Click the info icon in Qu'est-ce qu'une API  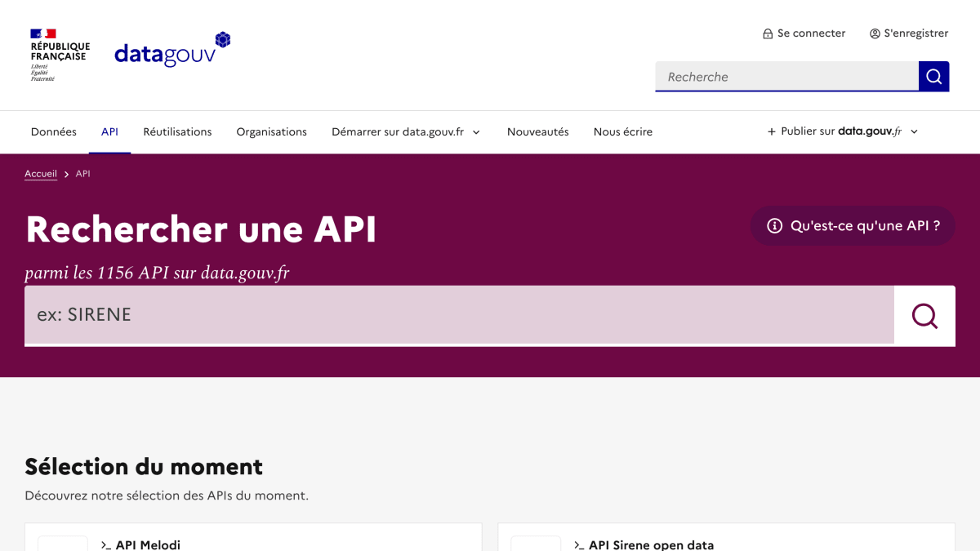pos(775,226)
